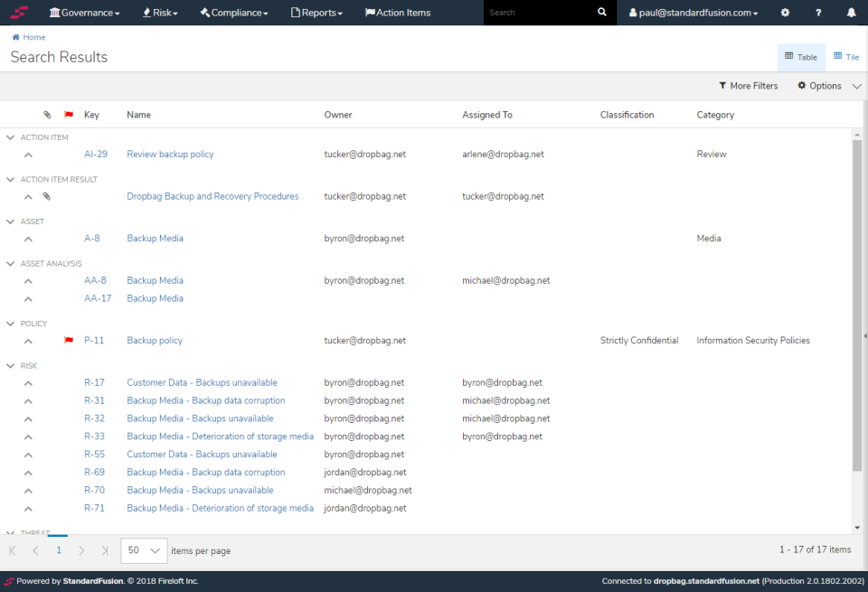Click the search magnifier icon
The image size is (868, 592).
(602, 12)
